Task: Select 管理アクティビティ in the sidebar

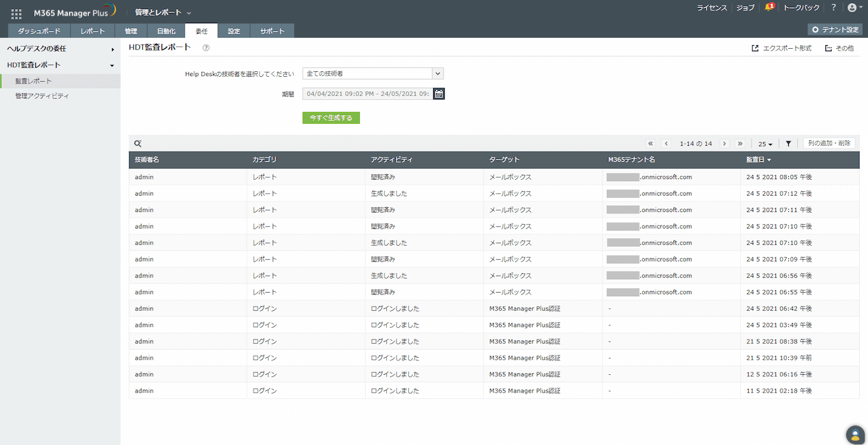Action: pos(42,96)
